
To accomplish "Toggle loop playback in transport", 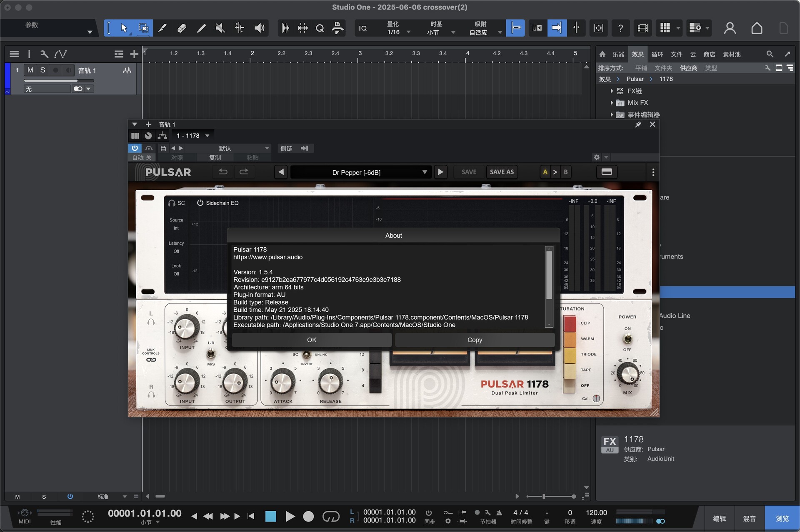I will [x=331, y=517].
